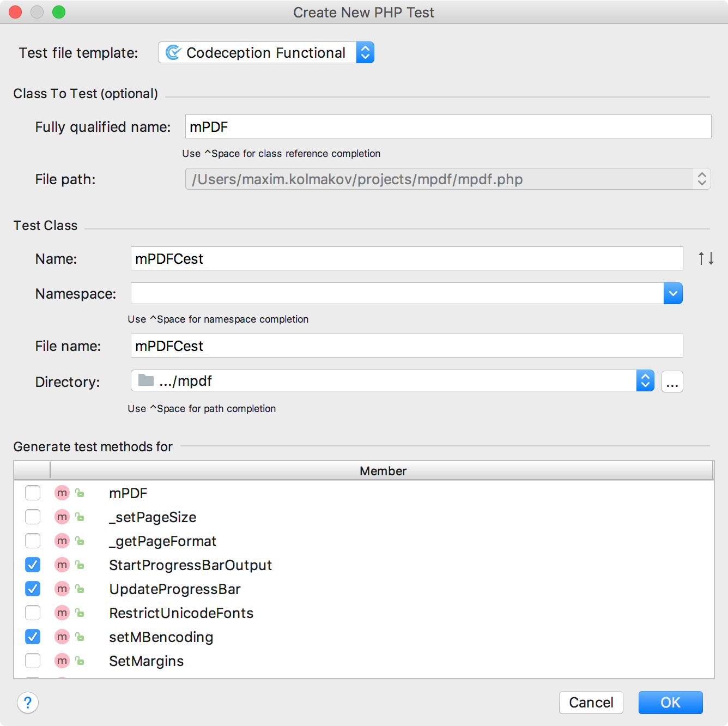Click the green lock icon on the UpdateProgressBar row
The width and height of the screenshot is (728, 726).
80,589
